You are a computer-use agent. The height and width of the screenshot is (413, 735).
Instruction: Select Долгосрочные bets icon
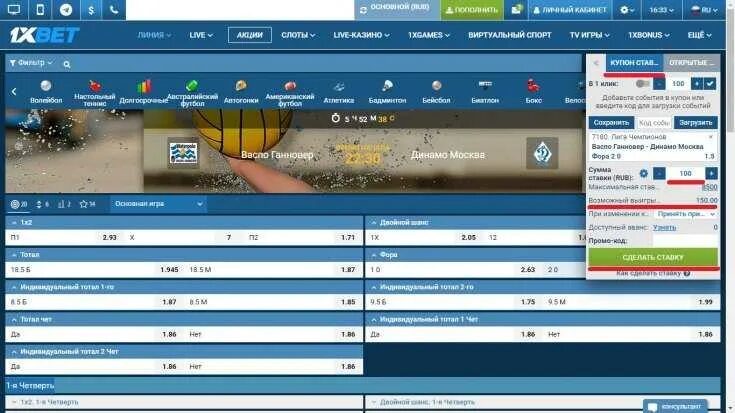pyautogui.click(x=143, y=91)
